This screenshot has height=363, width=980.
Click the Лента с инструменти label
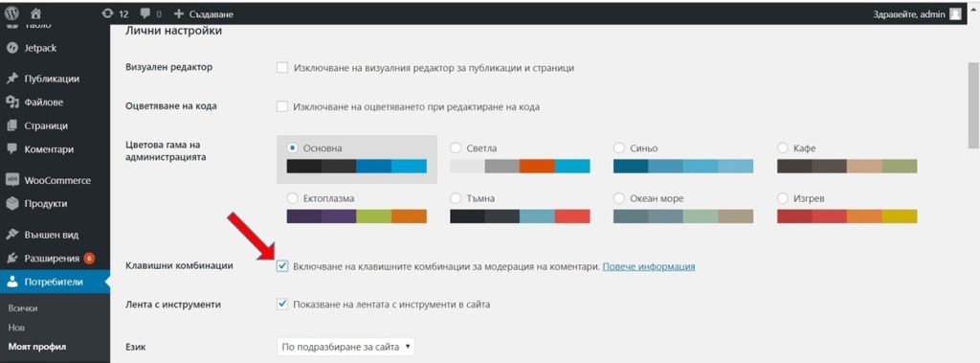click(173, 305)
